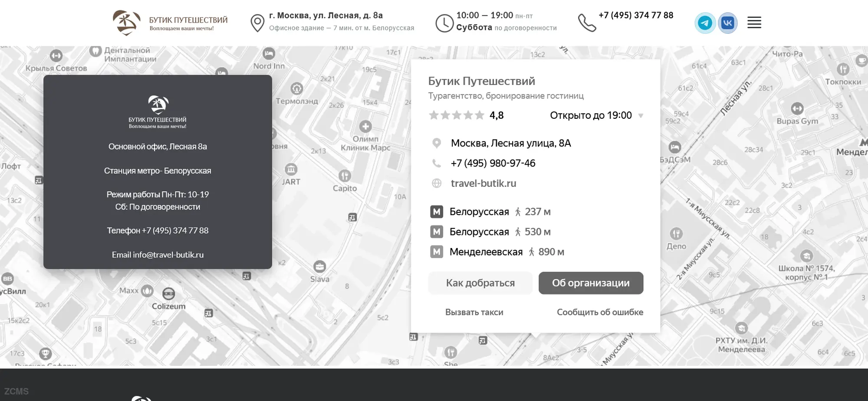Click the header phone +7 (495) 374 77 88
The image size is (868, 401).
(x=636, y=15)
